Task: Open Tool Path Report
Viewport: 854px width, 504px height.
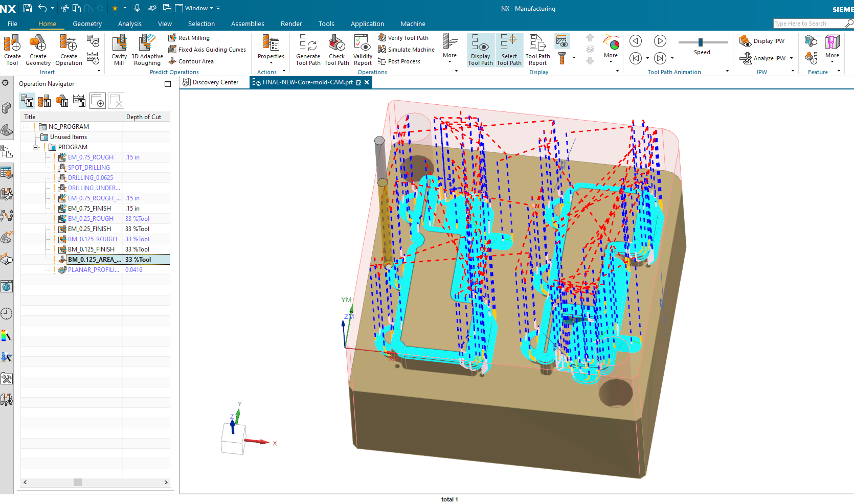Action: [537, 50]
